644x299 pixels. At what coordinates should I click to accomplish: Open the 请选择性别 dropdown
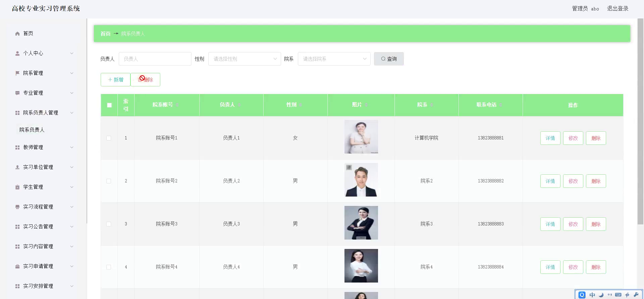click(245, 59)
